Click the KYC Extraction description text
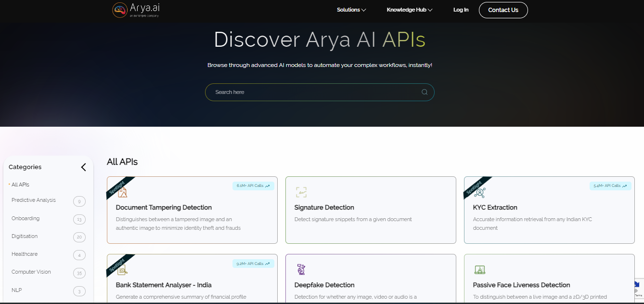Image resolution: width=644 pixels, height=304 pixels. coord(532,224)
